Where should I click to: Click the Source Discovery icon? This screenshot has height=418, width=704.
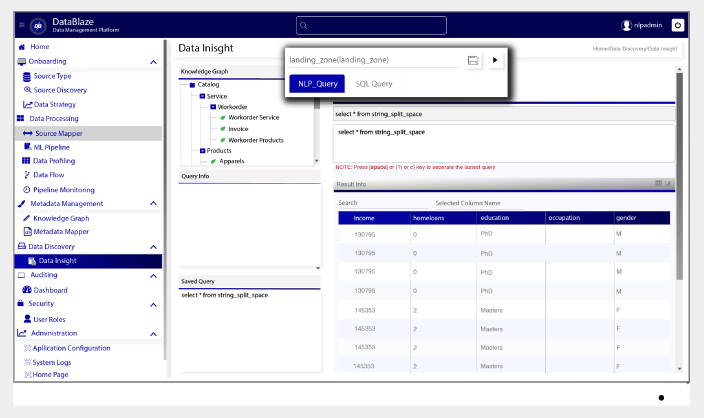click(x=27, y=90)
